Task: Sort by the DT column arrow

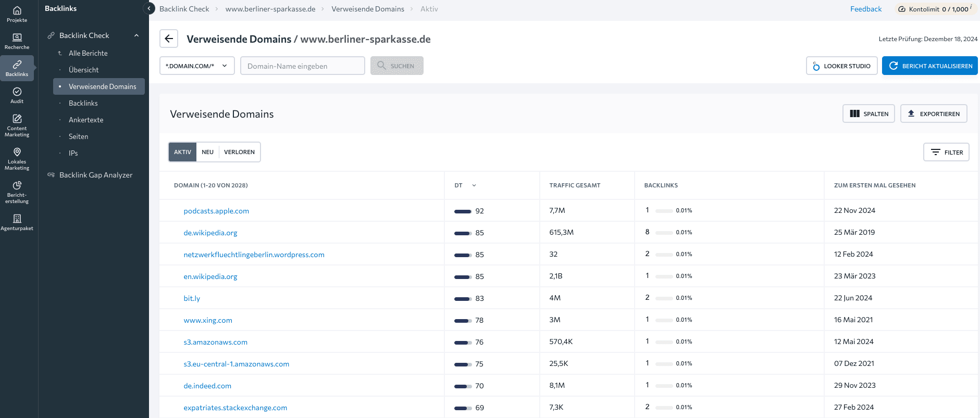Action: pyautogui.click(x=474, y=185)
